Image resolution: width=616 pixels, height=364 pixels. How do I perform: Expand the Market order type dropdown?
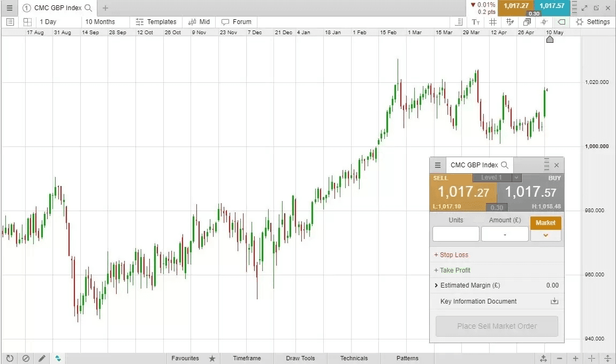545,234
